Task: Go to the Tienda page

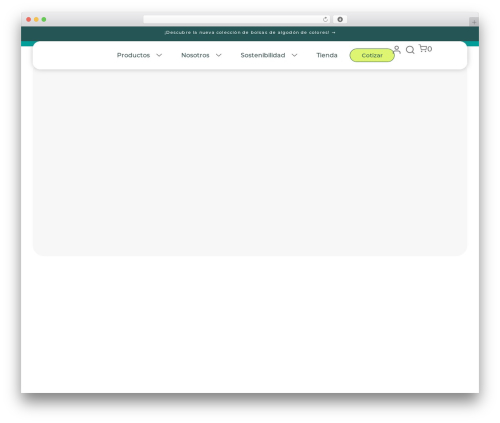Action: [x=327, y=55]
